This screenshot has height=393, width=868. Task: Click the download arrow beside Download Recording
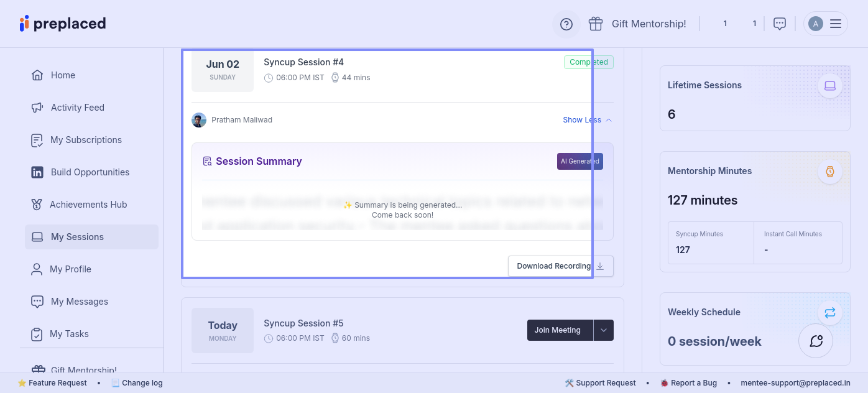[x=601, y=266]
